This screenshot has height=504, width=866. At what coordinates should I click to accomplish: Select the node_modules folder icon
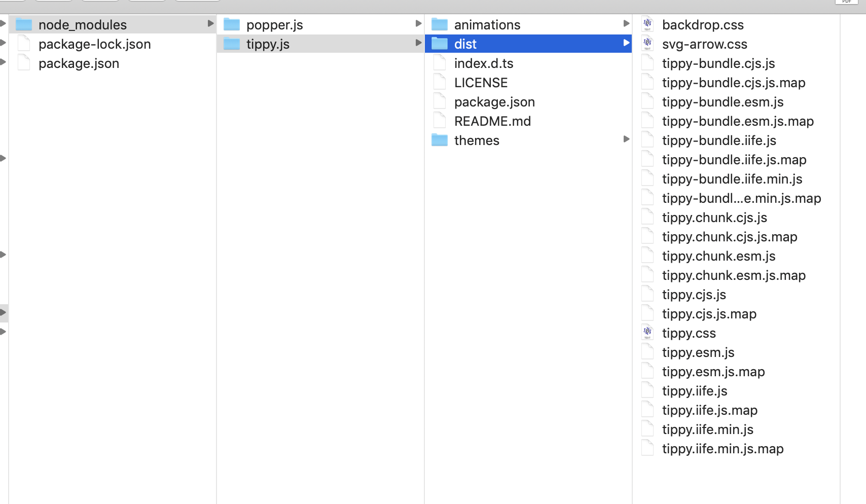(x=24, y=24)
